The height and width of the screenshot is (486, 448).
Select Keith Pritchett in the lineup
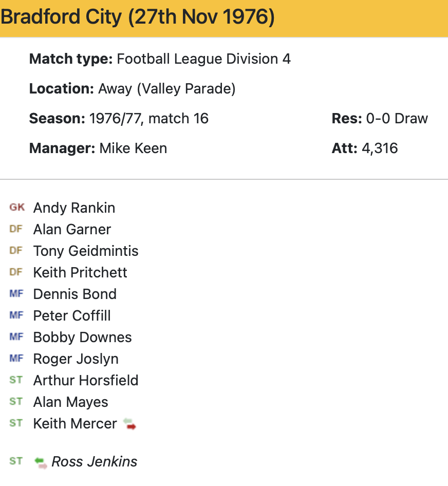pyautogui.click(x=80, y=273)
